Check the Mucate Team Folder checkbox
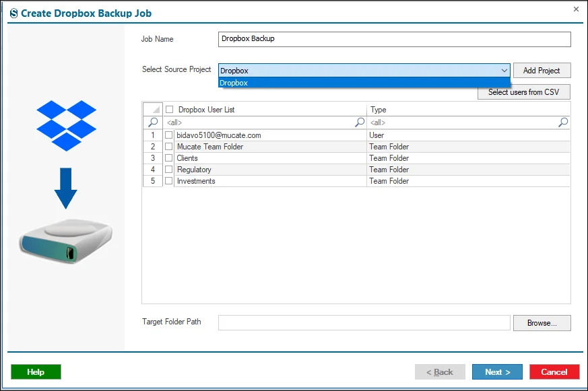 169,147
